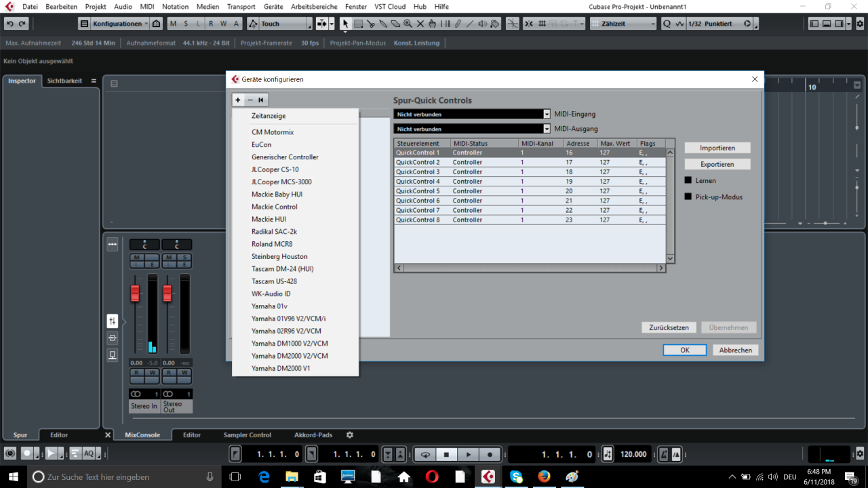Click the Stereo Out volume fader
This screenshot has height=488, width=868.
[167, 293]
